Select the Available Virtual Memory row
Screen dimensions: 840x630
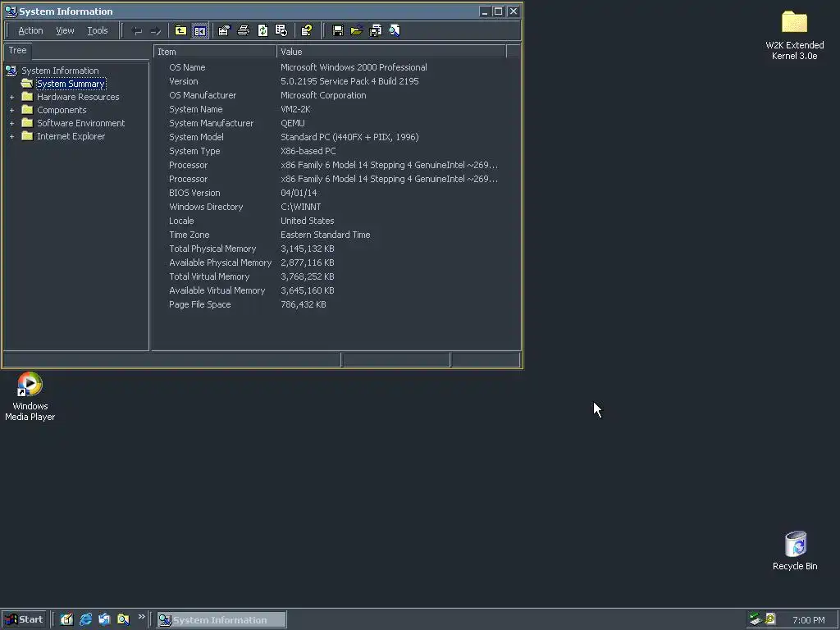(336, 290)
